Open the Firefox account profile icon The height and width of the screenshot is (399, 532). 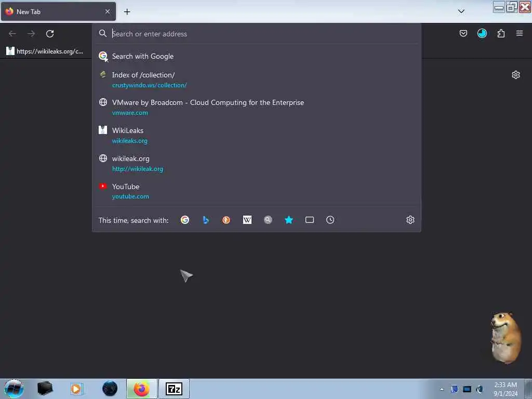click(482, 33)
